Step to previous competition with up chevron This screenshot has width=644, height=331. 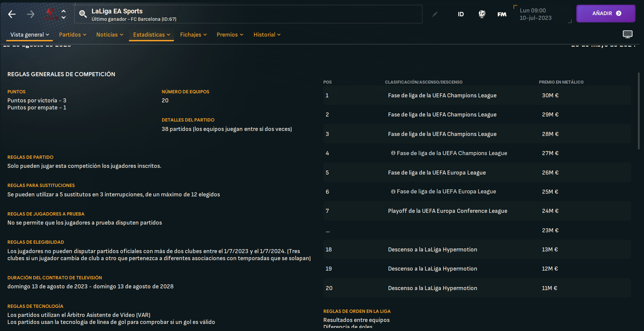coord(63,11)
